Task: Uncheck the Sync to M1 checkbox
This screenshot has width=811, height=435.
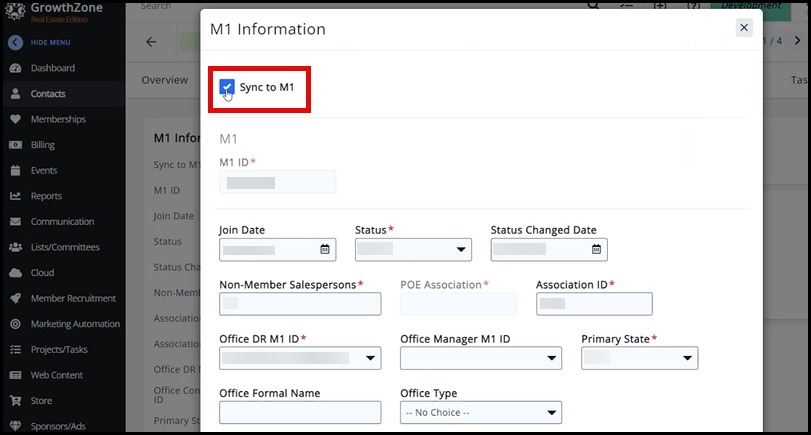Action: click(227, 88)
